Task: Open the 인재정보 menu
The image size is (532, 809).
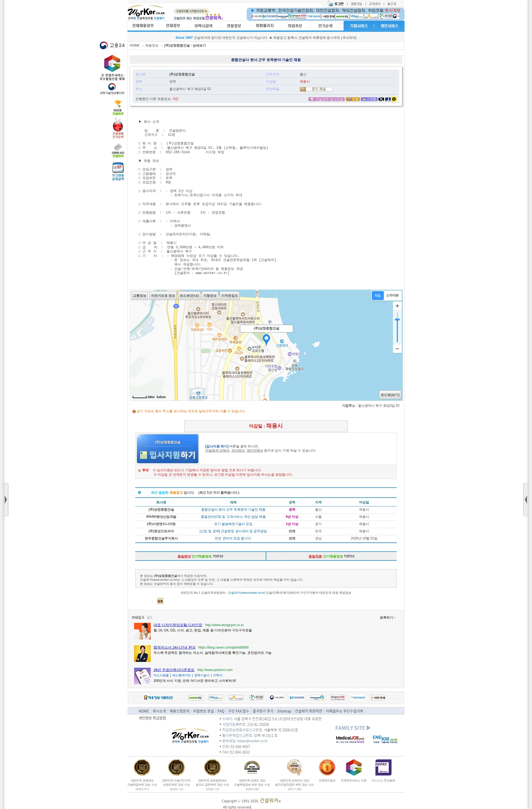Action: [x=173, y=26]
